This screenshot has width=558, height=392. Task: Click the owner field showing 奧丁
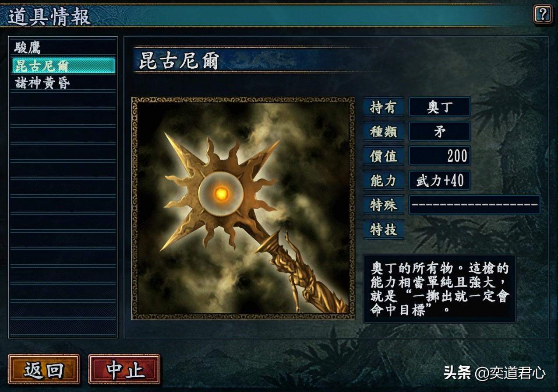tap(440, 107)
